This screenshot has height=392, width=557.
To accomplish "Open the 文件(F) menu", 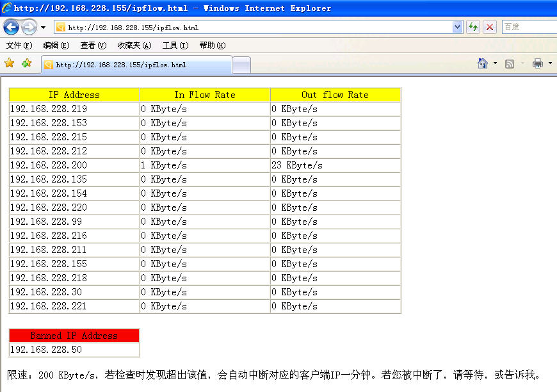I will tap(19, 45).
